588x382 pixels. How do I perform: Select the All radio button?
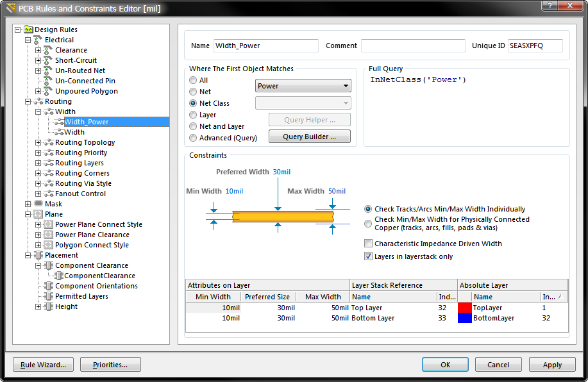tap(193, 80)
